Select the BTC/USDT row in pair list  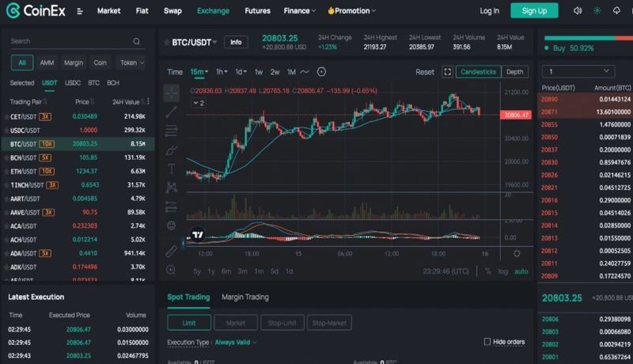coord(78,144)
